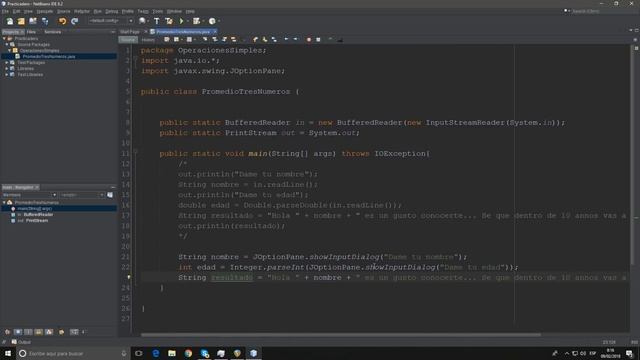Toggle show inherited members filter in Navigator
This screenshot has width=640, height=360.
pyautogui.click(x=7, y=332)
